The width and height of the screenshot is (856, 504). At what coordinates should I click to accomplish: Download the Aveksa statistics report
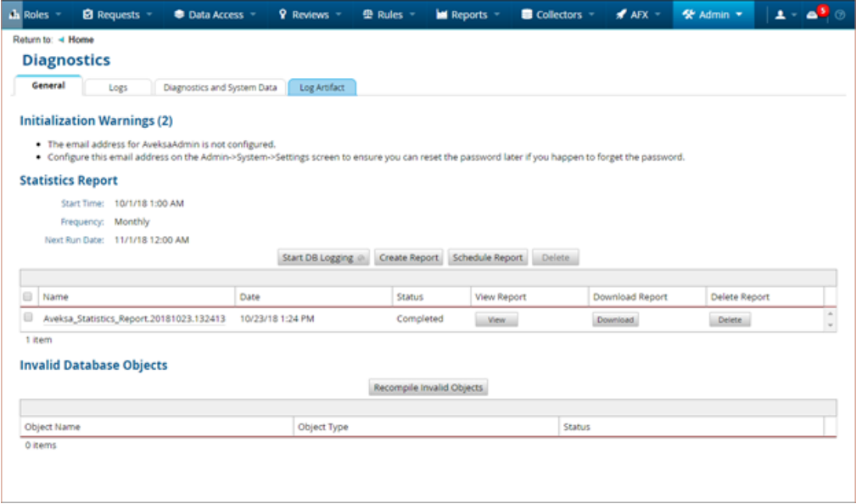tap(615, 320)
